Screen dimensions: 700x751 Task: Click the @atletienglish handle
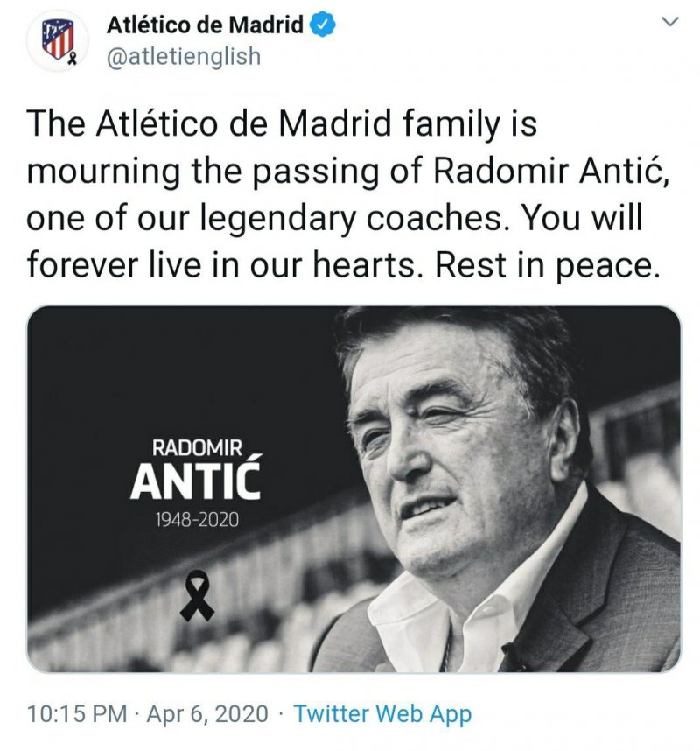coord(184,56)
